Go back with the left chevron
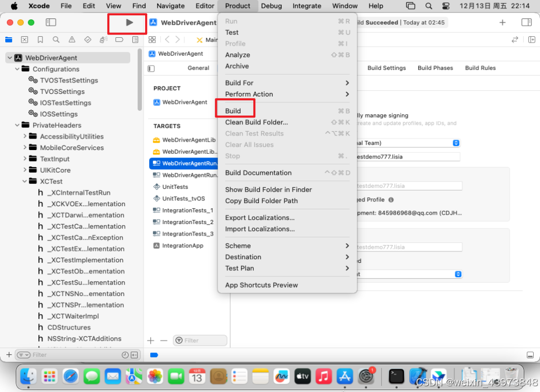This screenshot has height=392, width=540. (x=167, y=39)
